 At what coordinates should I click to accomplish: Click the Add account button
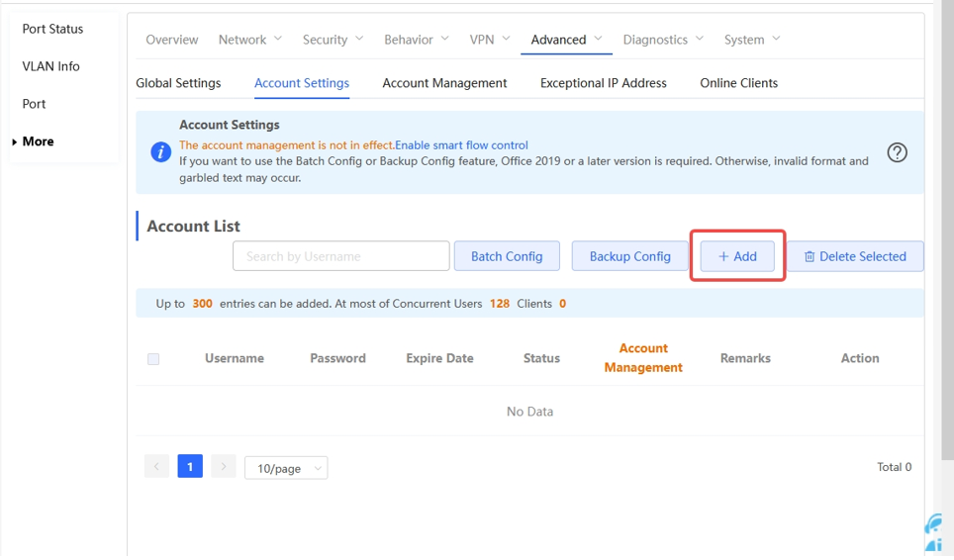(737, 256)
